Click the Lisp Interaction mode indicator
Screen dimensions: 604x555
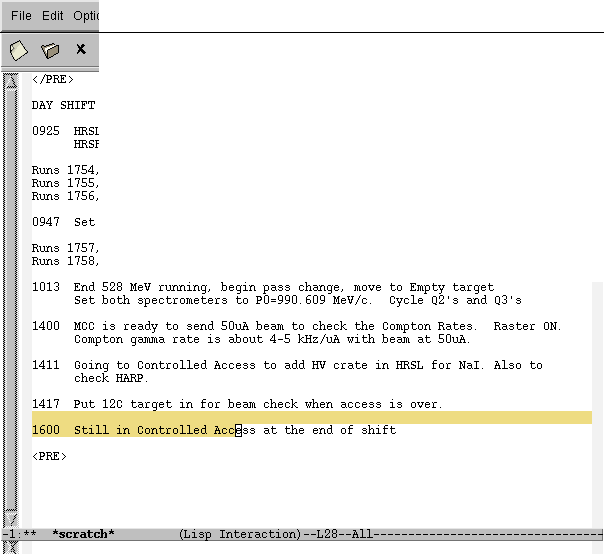[240, 534]
